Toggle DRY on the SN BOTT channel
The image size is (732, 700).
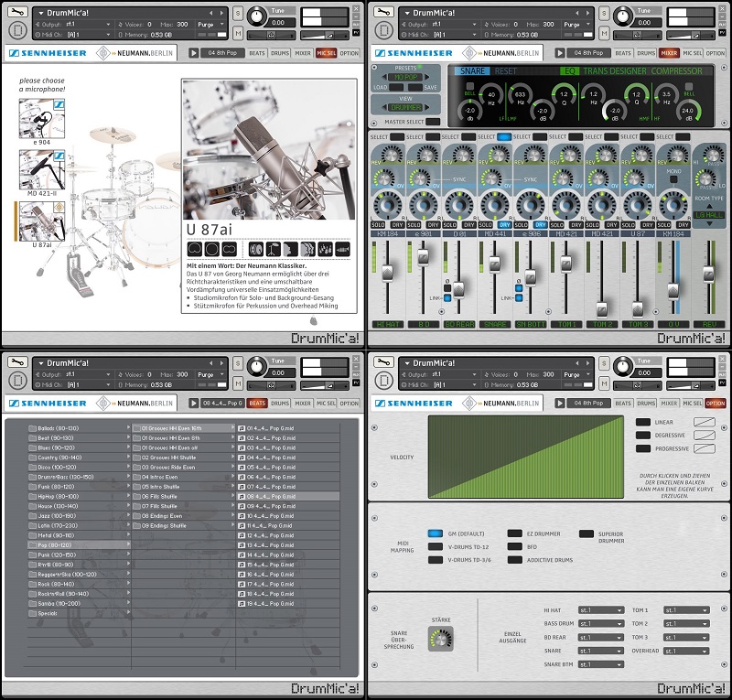tap(541, 225)
